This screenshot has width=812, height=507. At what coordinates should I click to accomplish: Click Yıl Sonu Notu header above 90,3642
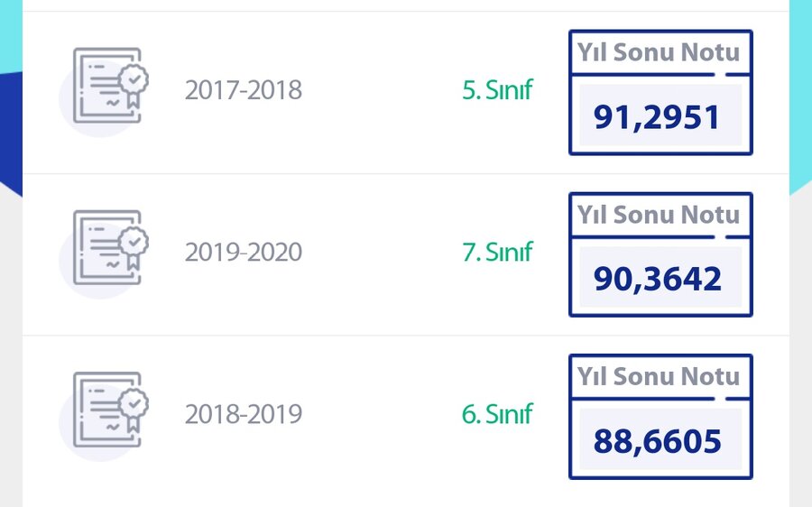(659, 215)
